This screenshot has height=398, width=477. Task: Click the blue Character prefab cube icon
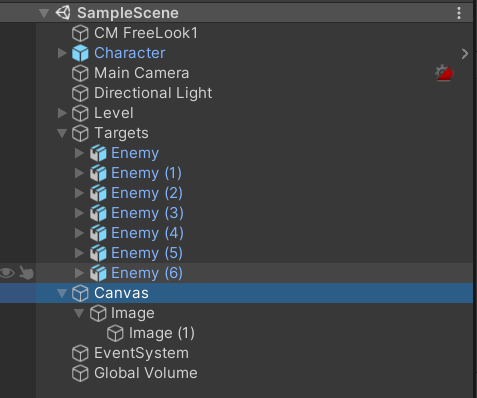[x=80, y=53]
